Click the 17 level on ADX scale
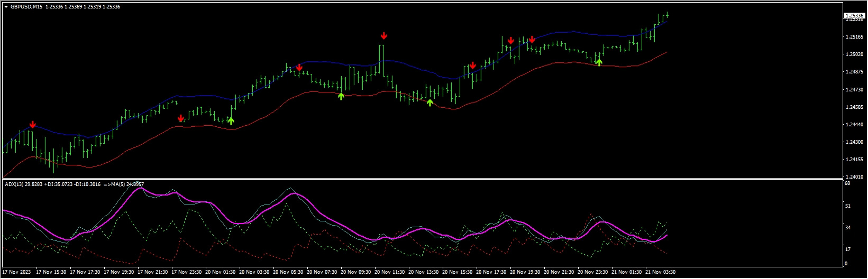Viewport: 868px width, 279px height. (847, 249)
